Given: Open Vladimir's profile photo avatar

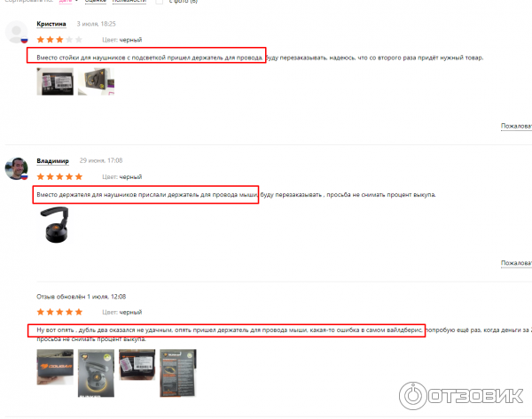Looking at the screenshot, I should click(x=16, y=168).
